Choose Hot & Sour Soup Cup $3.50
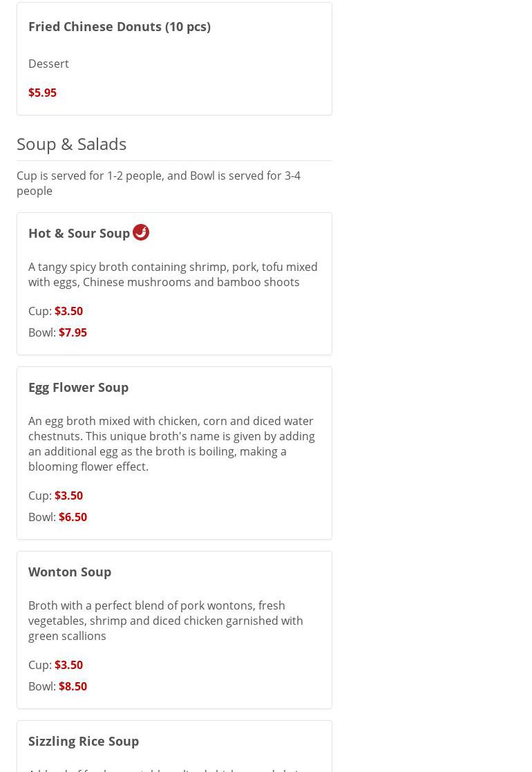The height and width of the screenshot is (772, 532). click(68, 311)
